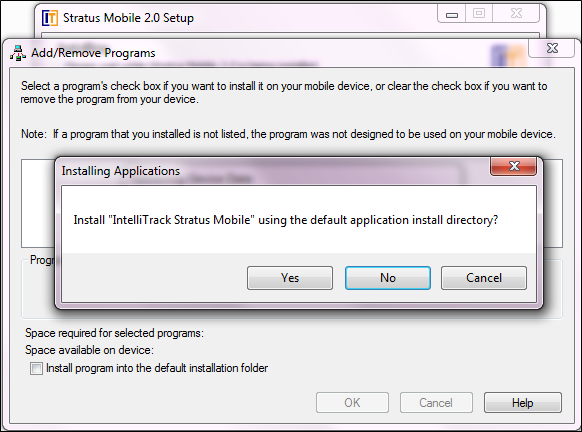Click the Add/Remove Programs network icon
Screen dimensions: 582x432
coord(18,53)
